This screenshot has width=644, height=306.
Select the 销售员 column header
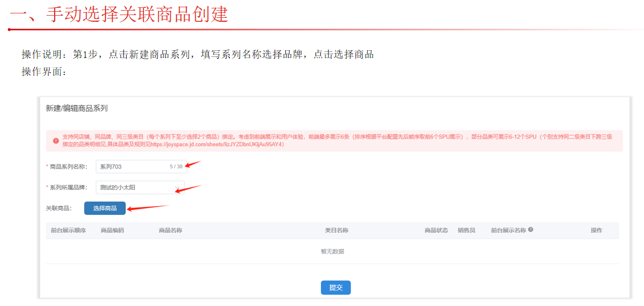pos(466,230)
